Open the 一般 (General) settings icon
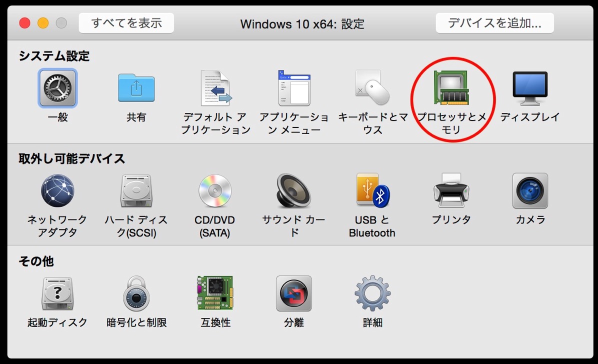 [57, 88]
